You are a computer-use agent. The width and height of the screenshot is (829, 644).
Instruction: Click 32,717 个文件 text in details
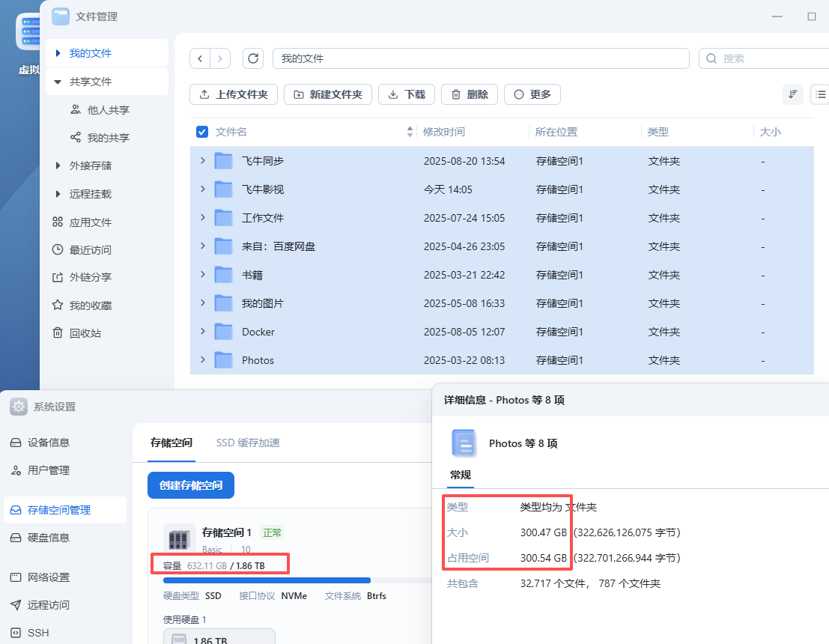[553, 583]
